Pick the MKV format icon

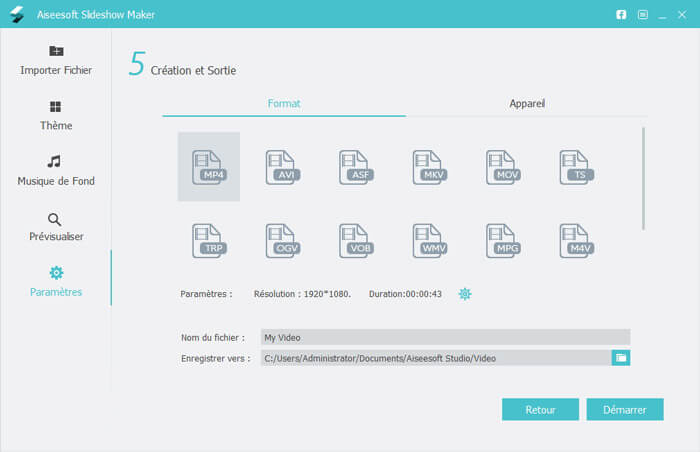click(x=430, y=166)
